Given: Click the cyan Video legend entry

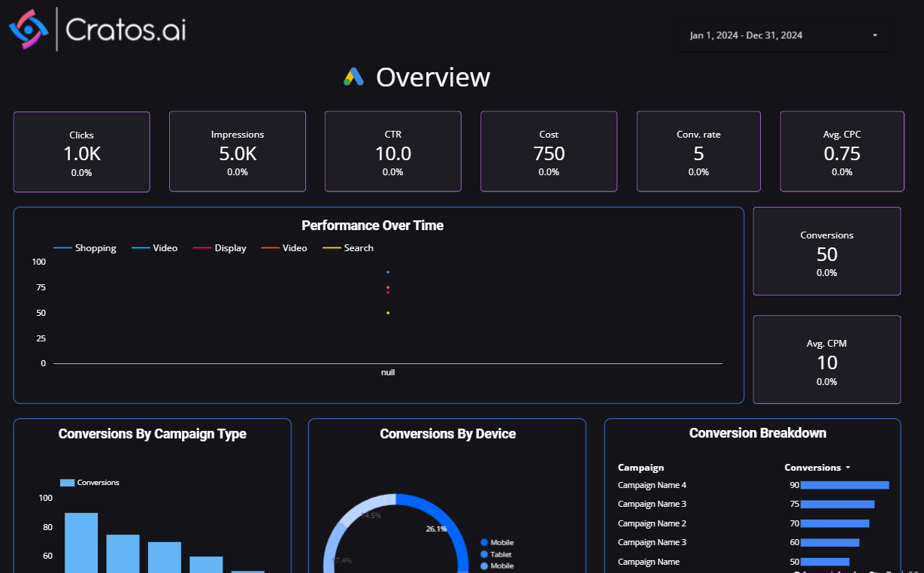Looking at the screenshot, I should pos(155,248).
